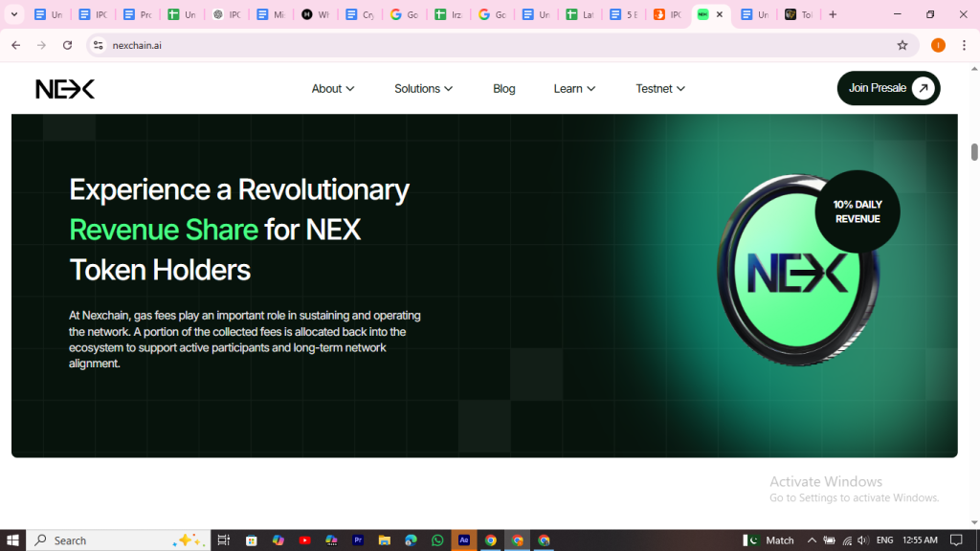The width and height of the screenshot is (980, 551).
Task: Launch Premiere Pro from the taskbar
Action: [358, 540]
